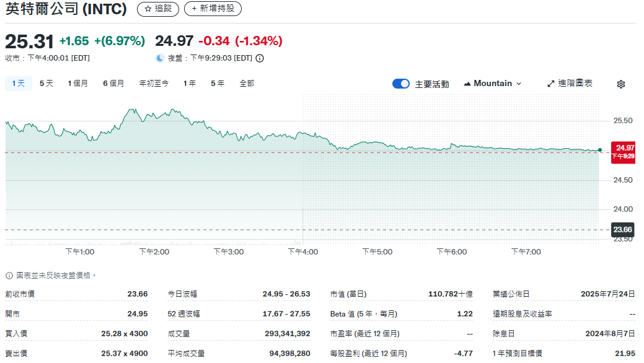Open the Mountain chart type dropdown
This screenshot has width=644, height=363.
pyautogui.click(x=492, y=84)
